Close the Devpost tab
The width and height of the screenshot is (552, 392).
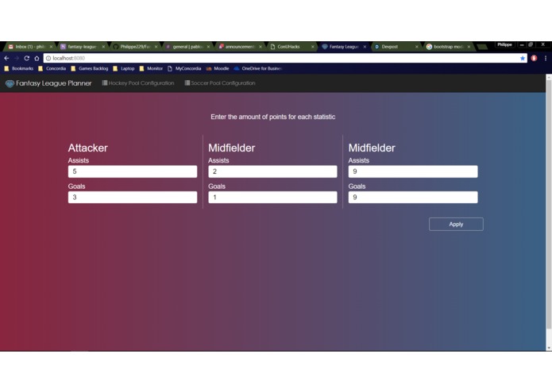click(x=416, y=46)
